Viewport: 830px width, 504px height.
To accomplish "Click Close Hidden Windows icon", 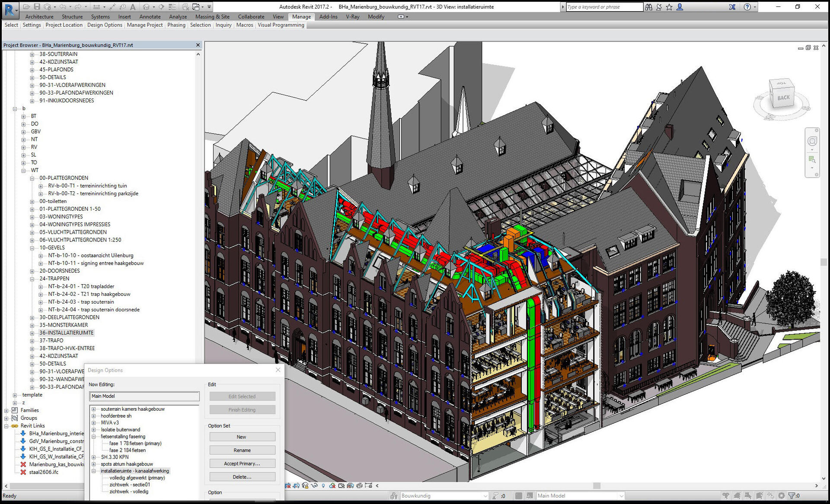I will point(185,6).
